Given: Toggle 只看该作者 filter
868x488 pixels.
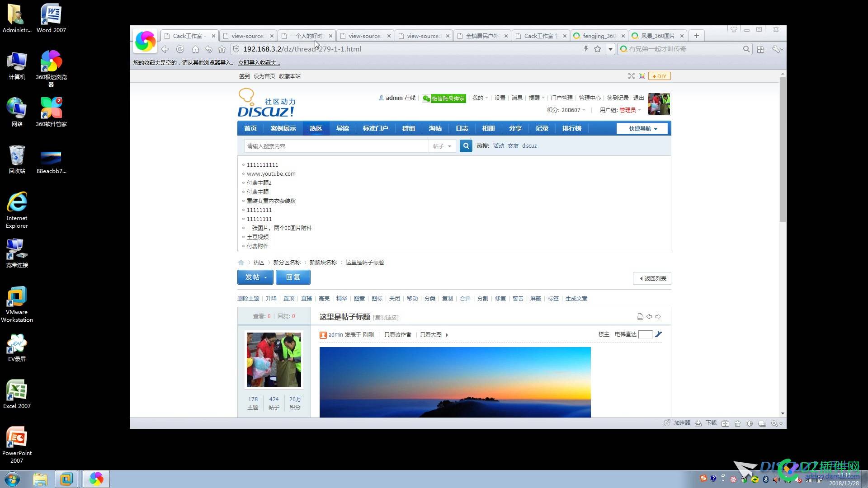Looking at the screenshot, I should 397,334.
